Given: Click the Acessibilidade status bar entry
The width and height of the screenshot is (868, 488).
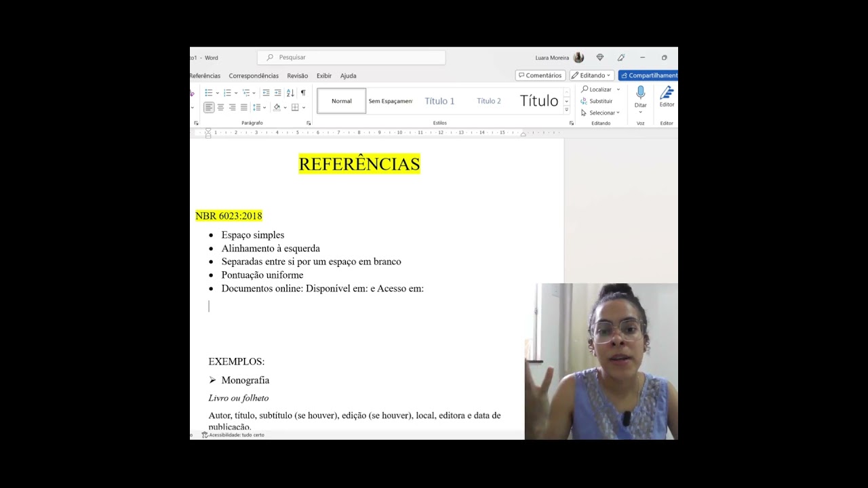Looking at the screenshot, I should [233, 435].
